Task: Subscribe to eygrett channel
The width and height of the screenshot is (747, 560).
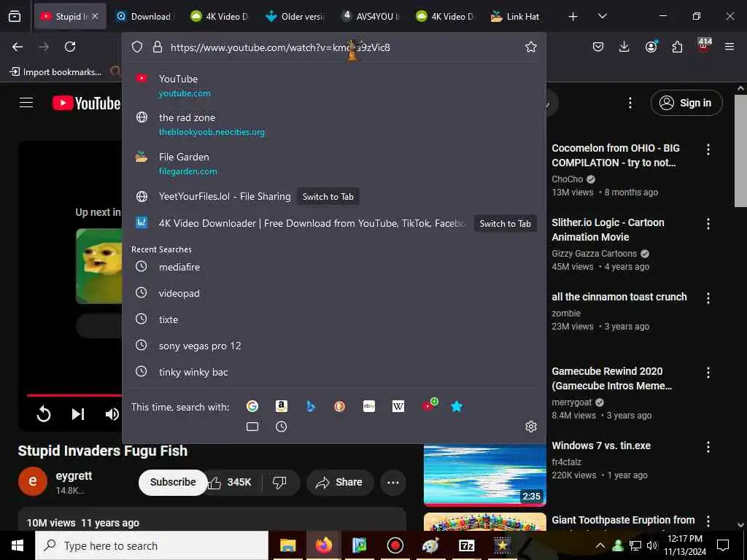Action: (173, 483)
